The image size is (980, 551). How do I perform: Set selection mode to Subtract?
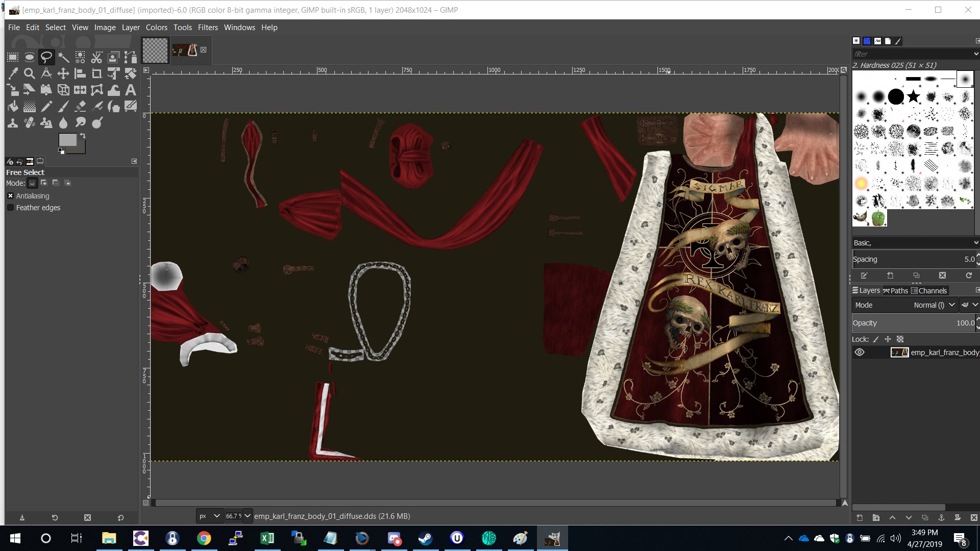click(x=56, y=183)
